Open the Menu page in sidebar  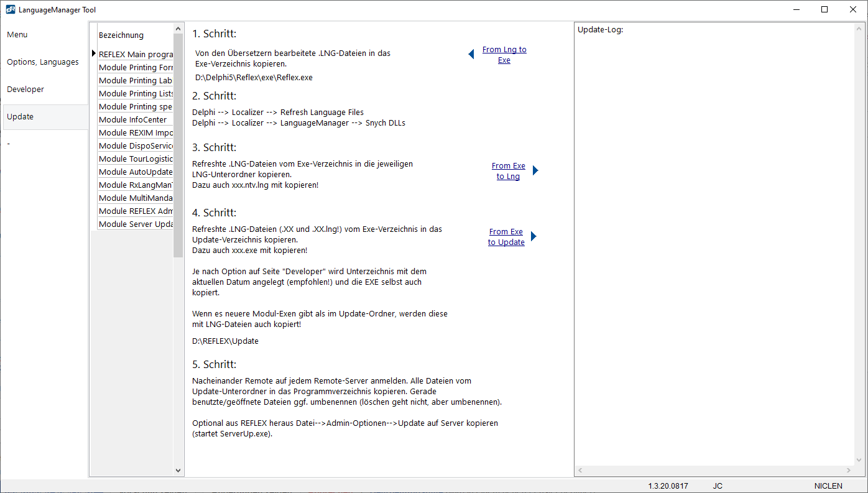45,35
